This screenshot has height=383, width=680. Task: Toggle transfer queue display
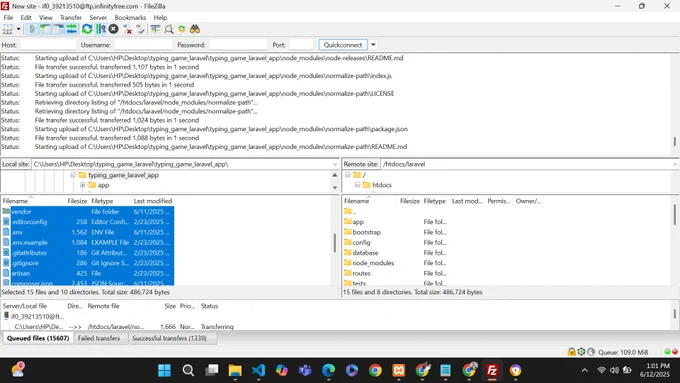tap(72, 29)
